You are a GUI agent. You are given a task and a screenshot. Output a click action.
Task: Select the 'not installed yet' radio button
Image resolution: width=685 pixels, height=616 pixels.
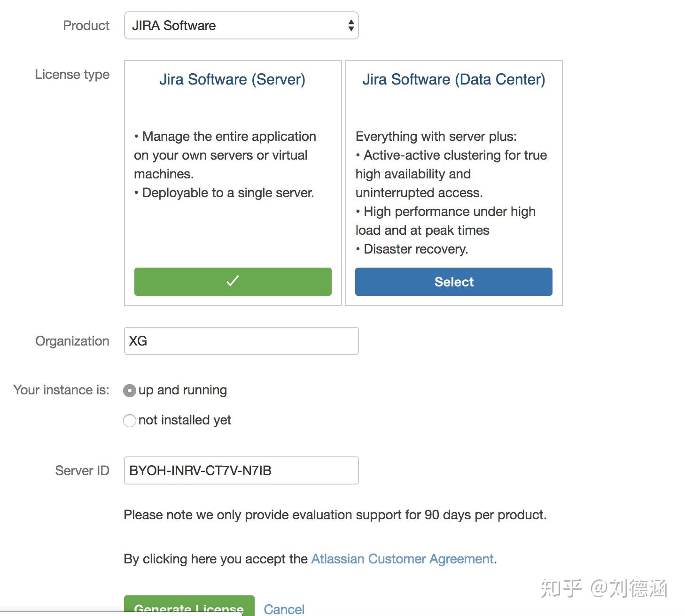(130, 421)
